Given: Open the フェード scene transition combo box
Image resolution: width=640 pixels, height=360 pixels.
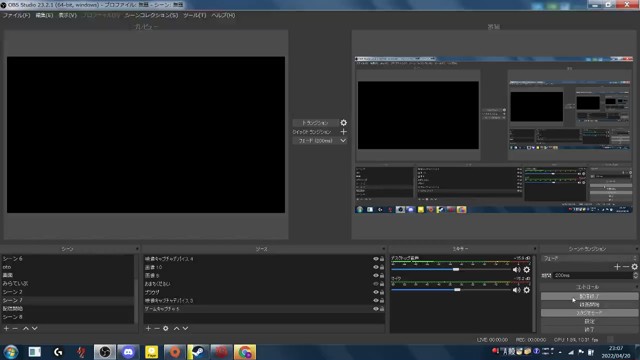Looking at the screenshot, I should click(x=589, y=258).
